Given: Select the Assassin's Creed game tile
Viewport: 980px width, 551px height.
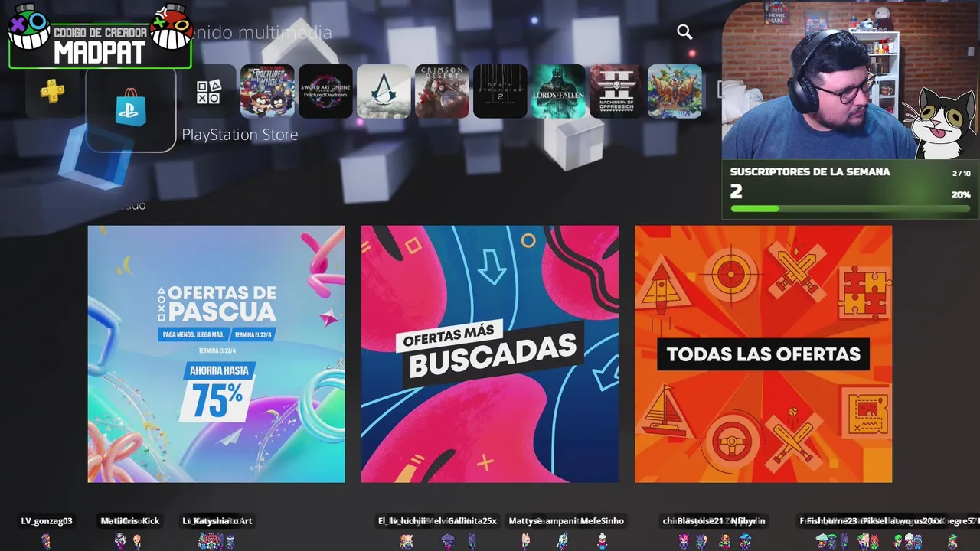Looking at the screenshot, I should (x=384, y=91).
